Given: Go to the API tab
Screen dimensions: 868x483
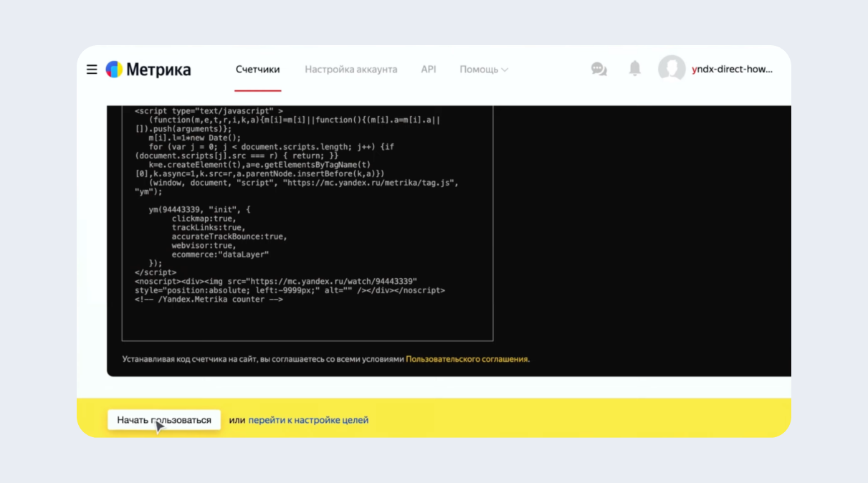Looking at the screenshot, I should [429, 70].
